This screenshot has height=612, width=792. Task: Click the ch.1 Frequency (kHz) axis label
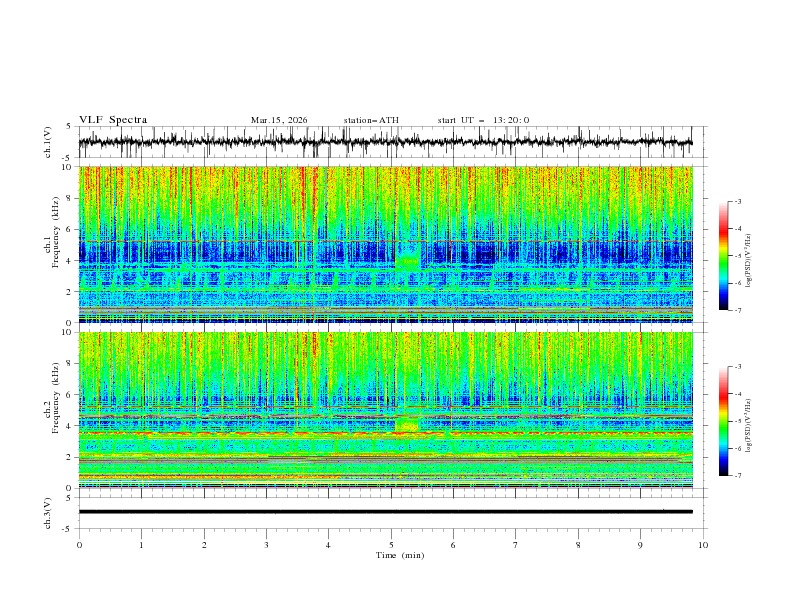pos(52,230)
